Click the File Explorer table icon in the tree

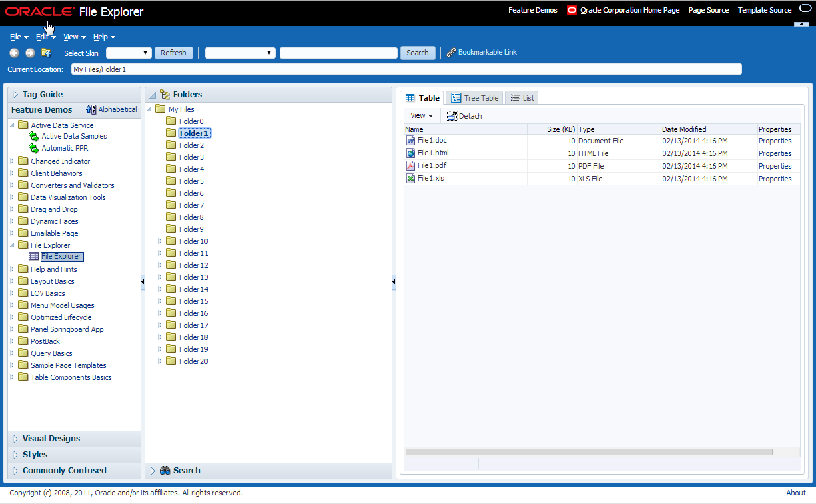(34, 256)
